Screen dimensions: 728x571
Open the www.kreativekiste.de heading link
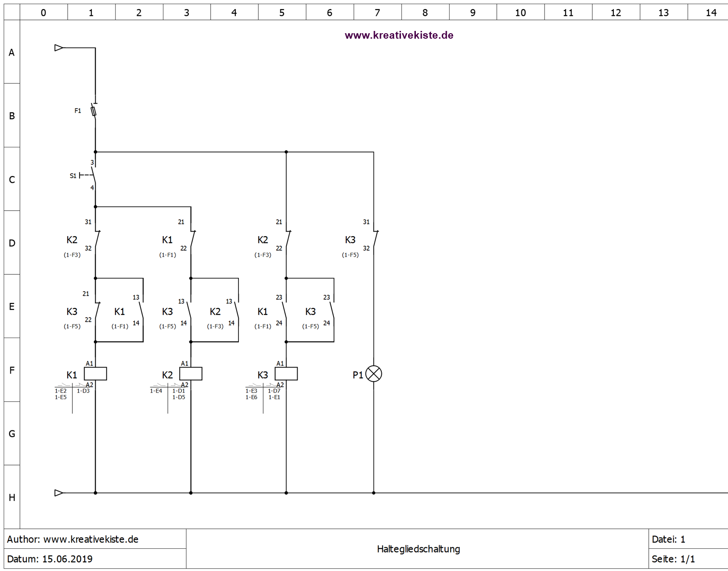point(399,35)
